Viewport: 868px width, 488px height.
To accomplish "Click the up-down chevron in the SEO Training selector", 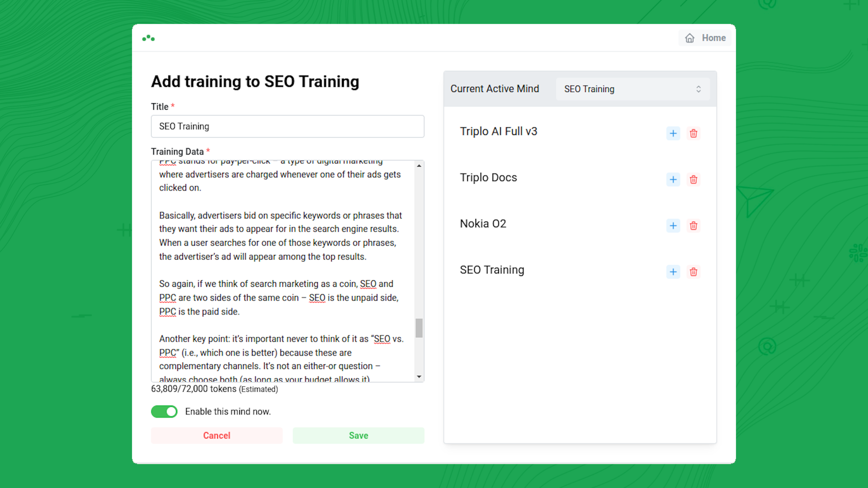I will [698, 89].
